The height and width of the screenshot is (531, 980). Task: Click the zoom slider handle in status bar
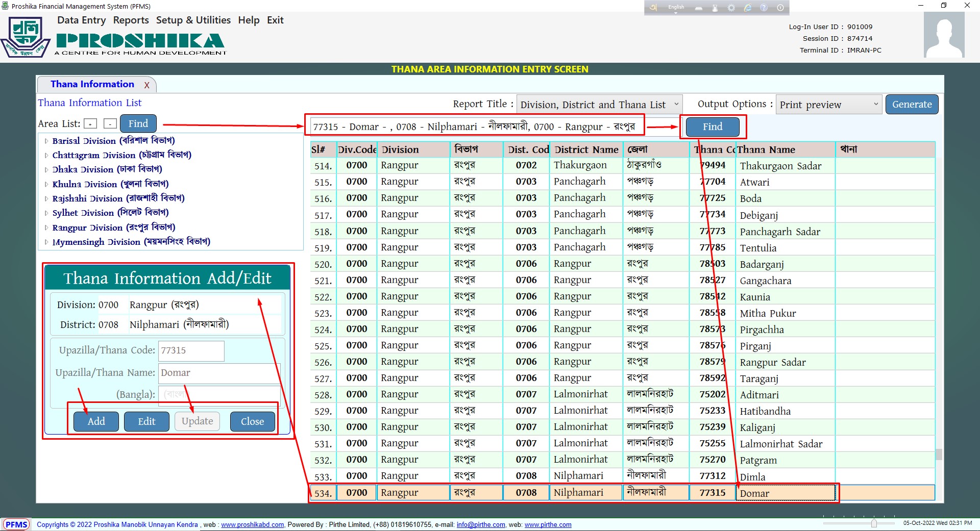tap(874, 523)
